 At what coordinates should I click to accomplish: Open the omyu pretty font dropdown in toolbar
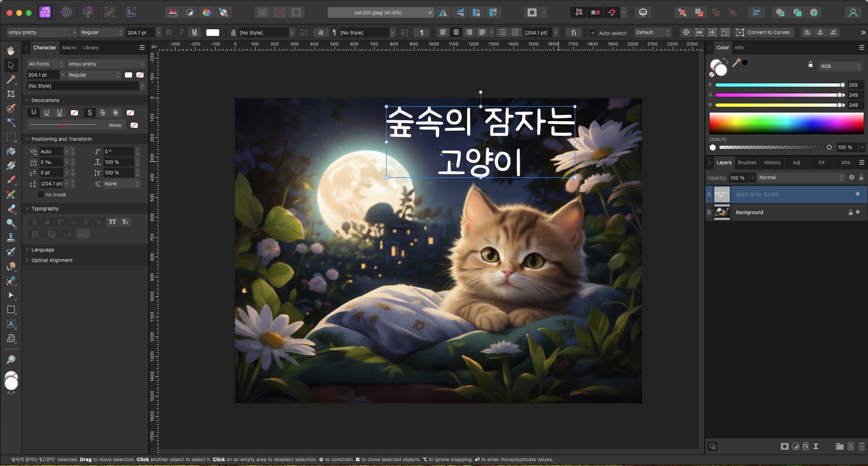pyautogui.click(x=42, y=33)
